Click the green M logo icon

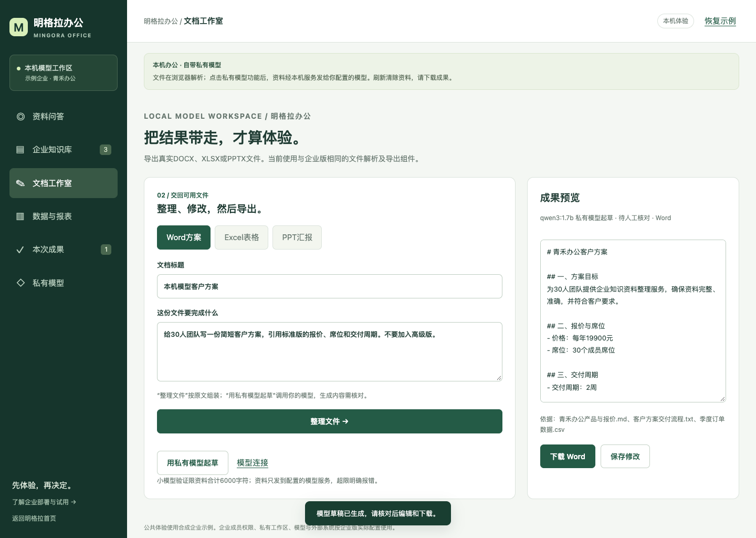coord(19,27)
